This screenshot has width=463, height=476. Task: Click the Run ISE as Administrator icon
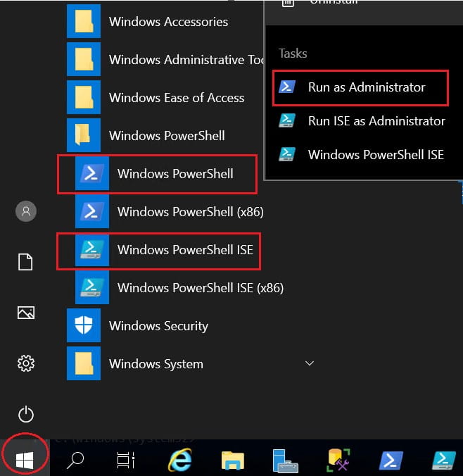tap(287, 120)
